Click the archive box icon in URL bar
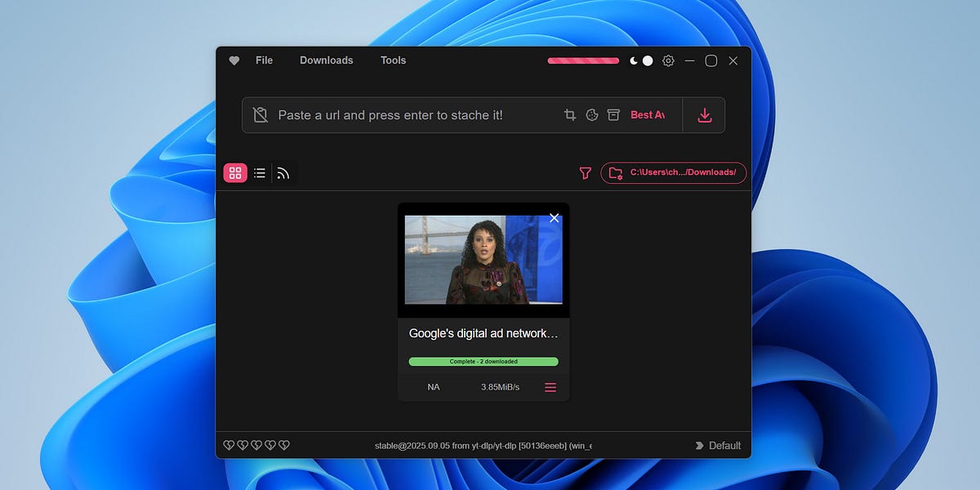 tap(613, 115)
